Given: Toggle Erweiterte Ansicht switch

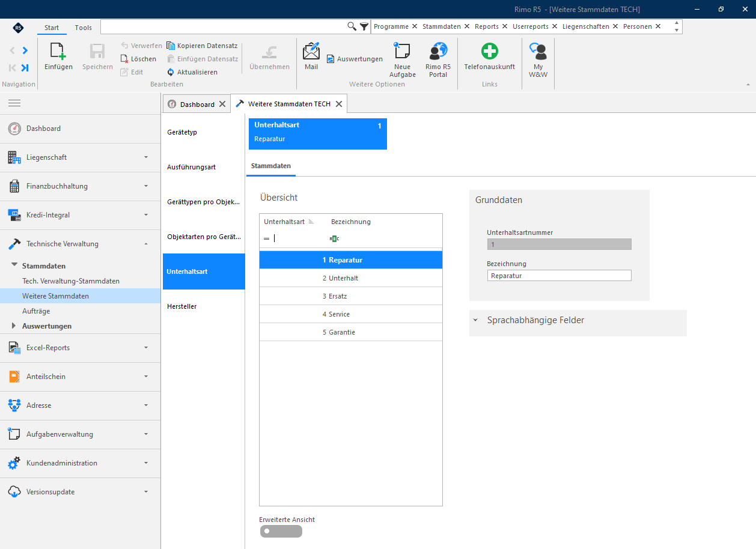Looking at the screenshot, I should (x=281, y=531).
